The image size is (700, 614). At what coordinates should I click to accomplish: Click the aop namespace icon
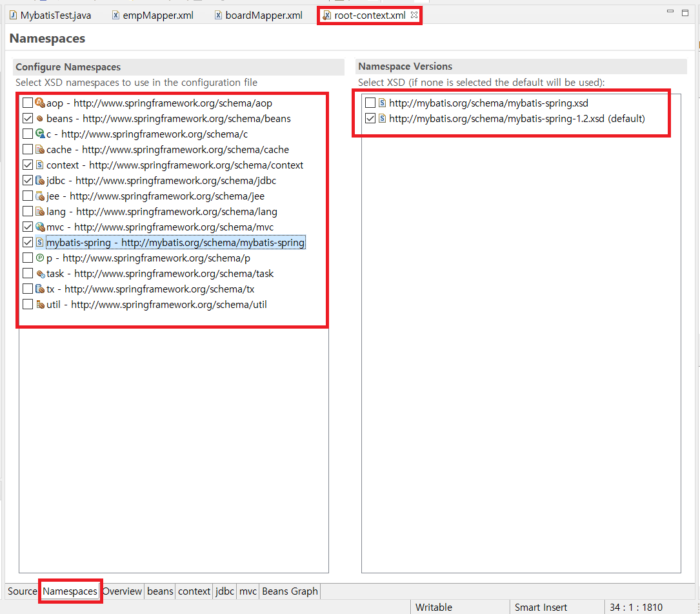[x=40, y=103]
